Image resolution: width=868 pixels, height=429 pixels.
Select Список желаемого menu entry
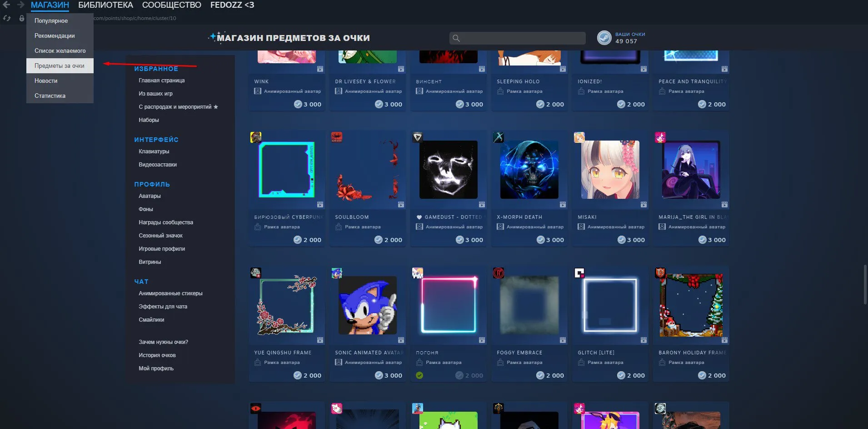coord(60,50)
